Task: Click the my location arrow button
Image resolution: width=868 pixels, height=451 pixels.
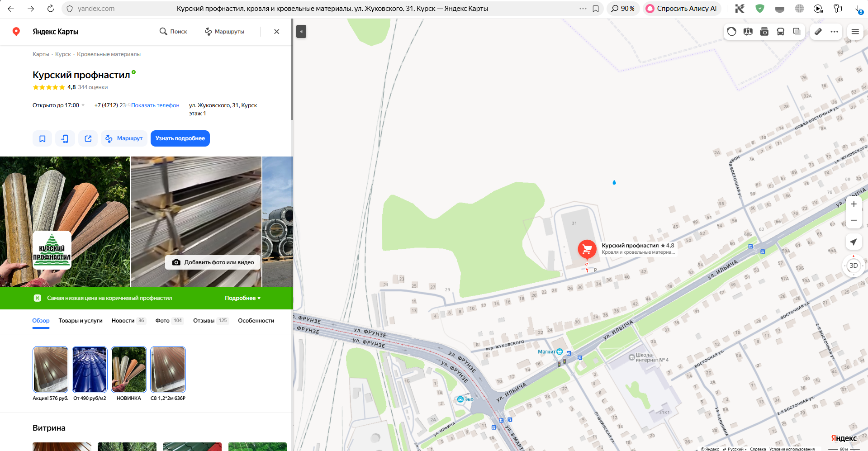Action: click(854, 242)
